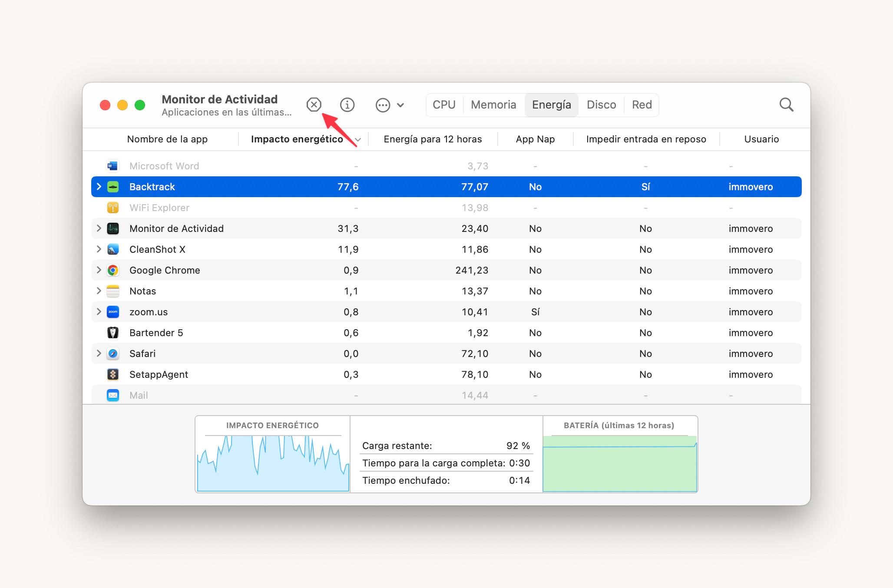Image resolution: width=893 pixels, height=588 pixels.
Task: Select the Google Chrome app icon
Action: pyautogui.click(x=113, y=270)
